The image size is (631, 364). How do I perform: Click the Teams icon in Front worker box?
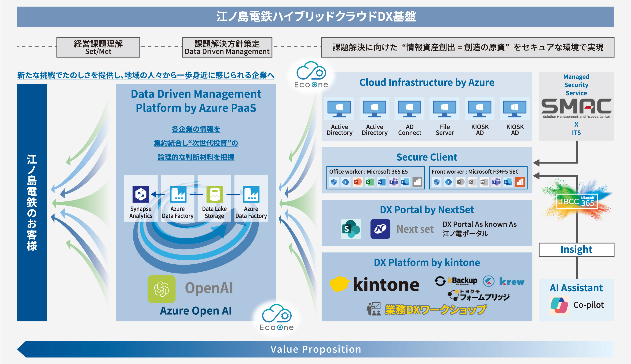[x=496, y=182]
